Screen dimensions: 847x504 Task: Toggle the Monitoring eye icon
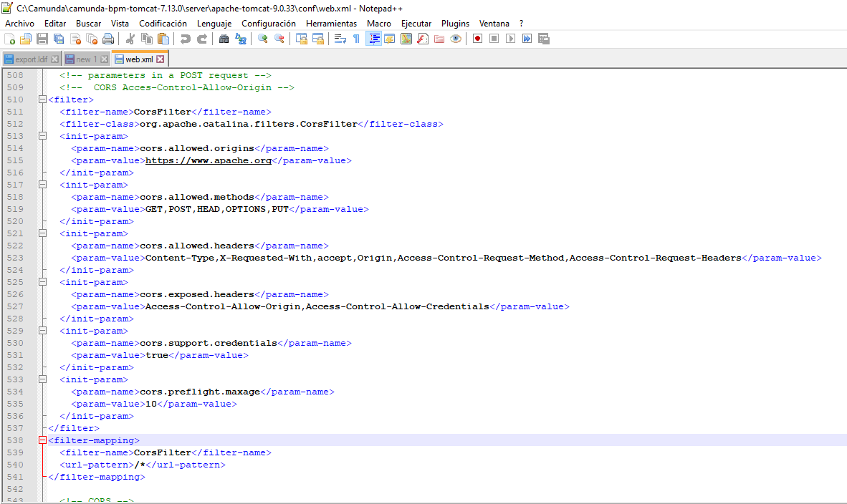click(x=455, y=39)
